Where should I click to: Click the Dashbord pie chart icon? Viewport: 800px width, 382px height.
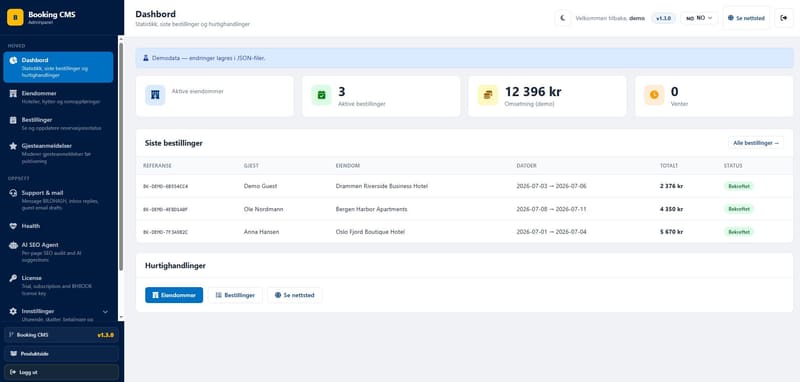click(x=13, y=60)
